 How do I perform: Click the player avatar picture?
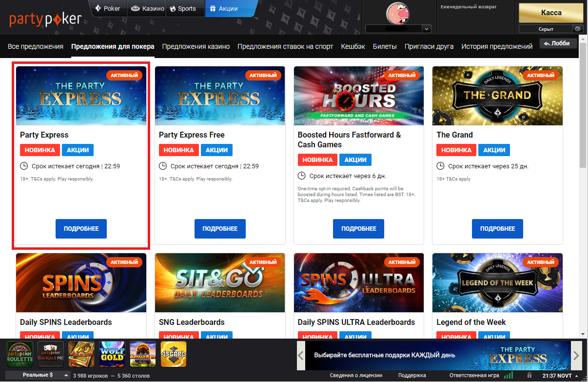pyautogui.click(x=398, y=14)
